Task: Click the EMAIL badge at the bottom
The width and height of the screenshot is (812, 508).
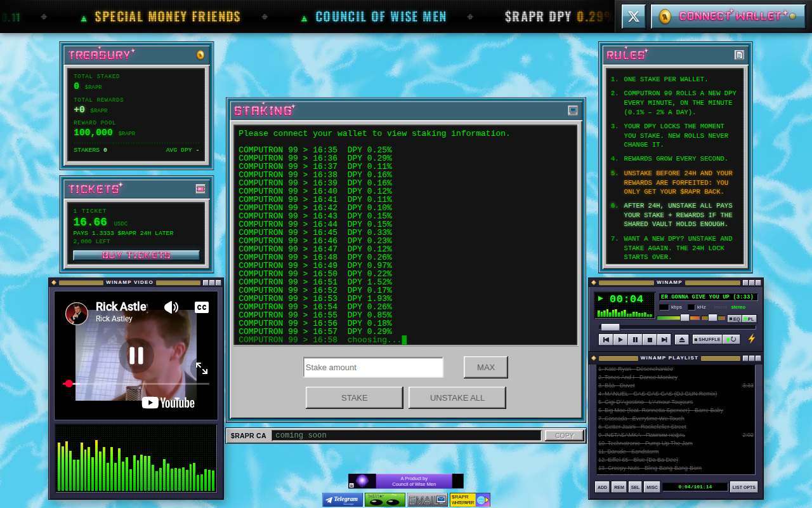Action: point(427,500)
